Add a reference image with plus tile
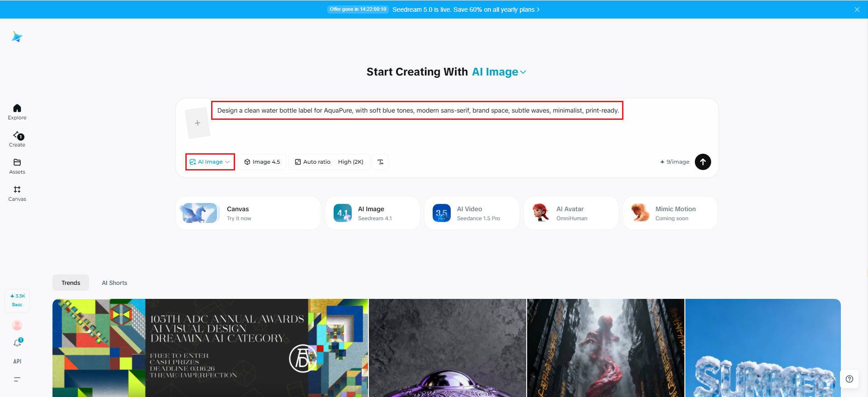This screenshot has height=397, width=868. coord(198,123)
